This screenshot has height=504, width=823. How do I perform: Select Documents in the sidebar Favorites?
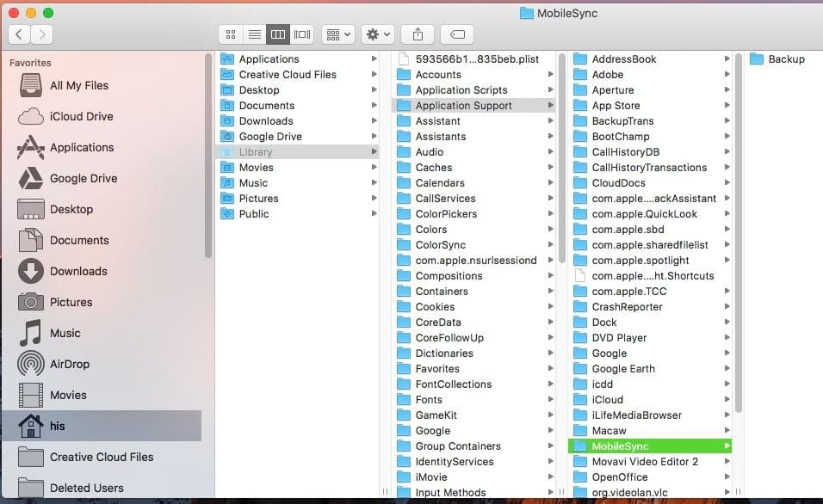103,240
